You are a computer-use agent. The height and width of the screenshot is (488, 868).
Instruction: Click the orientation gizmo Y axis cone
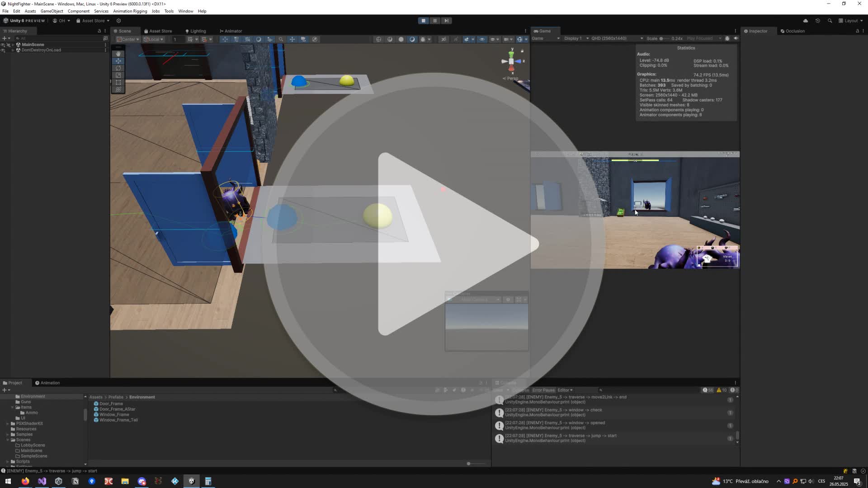[x=511, y=54]
